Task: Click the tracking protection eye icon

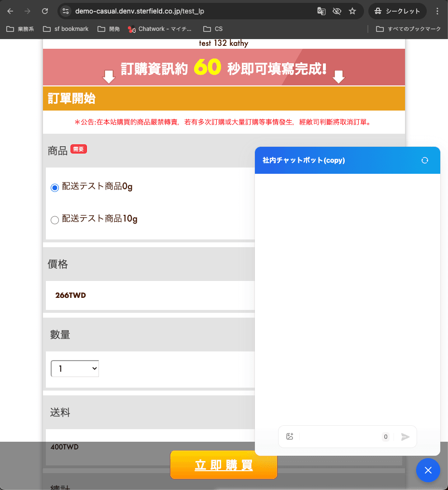Action: (x=337, y=11)
